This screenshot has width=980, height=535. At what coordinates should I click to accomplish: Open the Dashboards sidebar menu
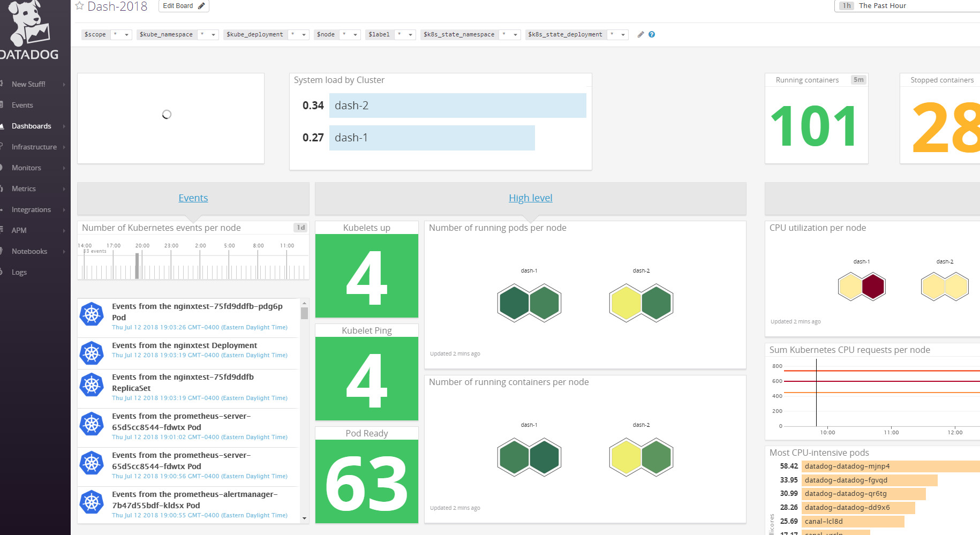pyautogui.click(x=32, y=126)
